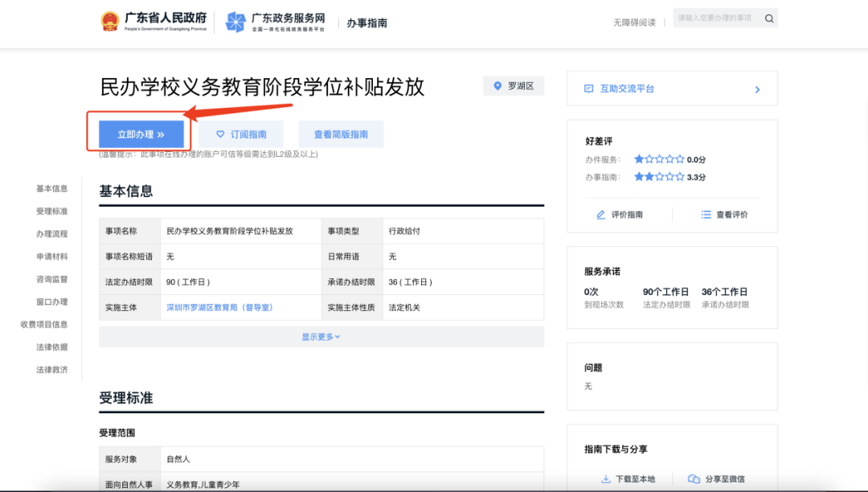Open 深圳市罗湖区教育局（督导室）link
868x492 pixels.
(219, 307)
